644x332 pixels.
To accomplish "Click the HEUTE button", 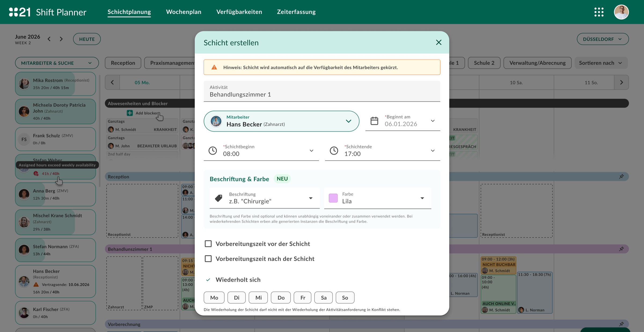I will point(87,39).
